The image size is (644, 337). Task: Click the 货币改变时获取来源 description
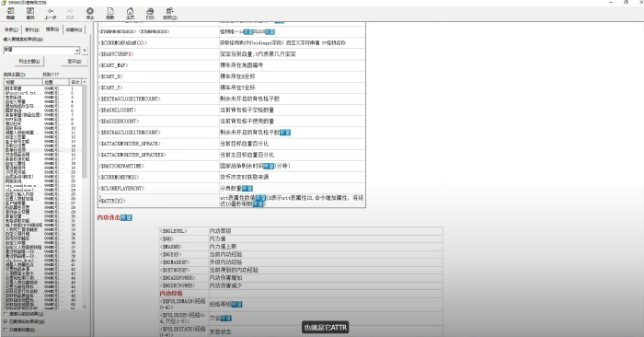tap(245, 177)
